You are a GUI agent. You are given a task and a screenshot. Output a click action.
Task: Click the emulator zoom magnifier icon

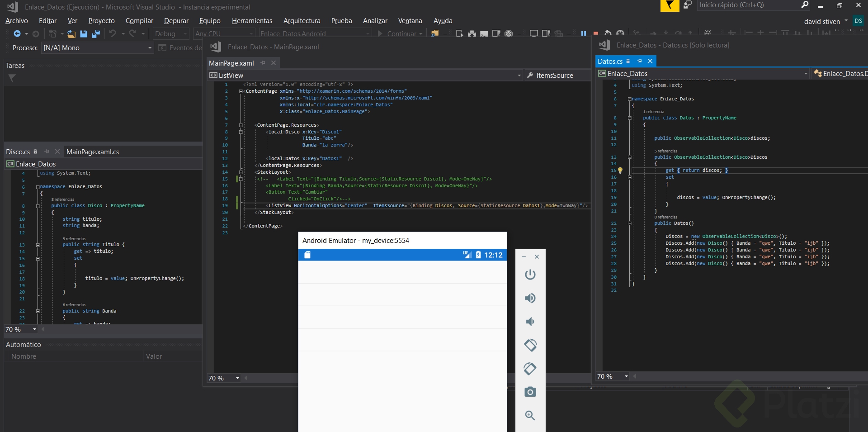530,415
